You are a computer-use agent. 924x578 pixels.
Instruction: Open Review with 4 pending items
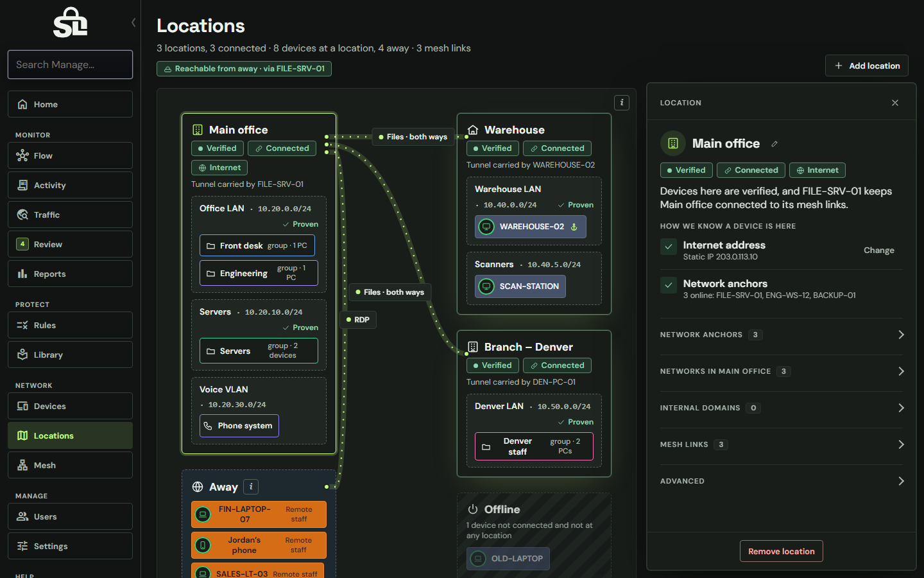70,244
